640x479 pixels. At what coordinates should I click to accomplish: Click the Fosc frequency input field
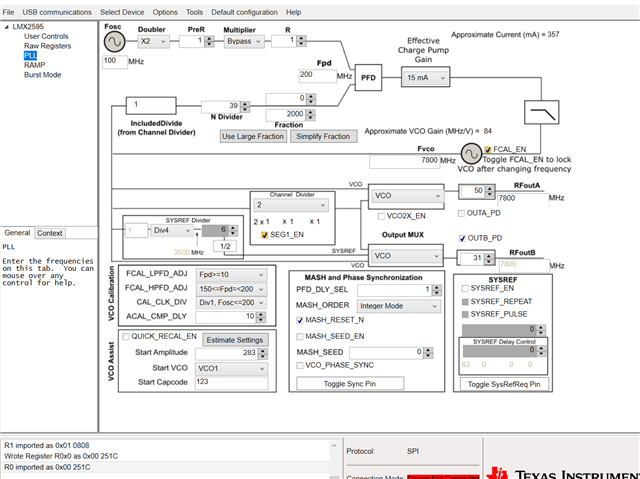[115, 61]
